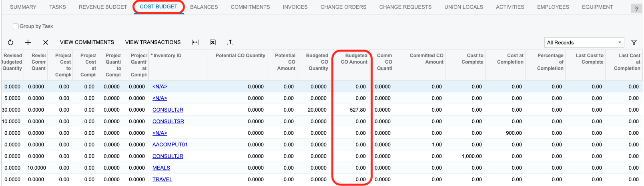The image size is (644, 186).
Task: Click the Export to Excel icon
Action: coord(213,42)
